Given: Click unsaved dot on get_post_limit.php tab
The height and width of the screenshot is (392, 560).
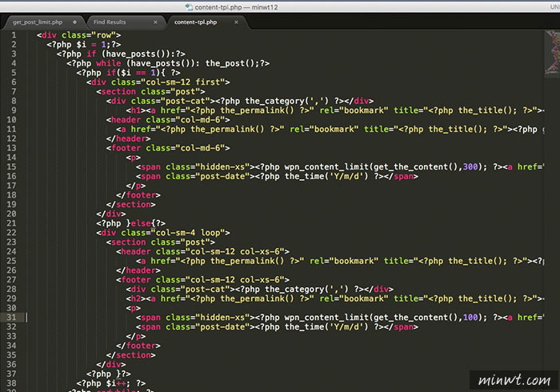Looking at the screenshot, I should (x=74, y=22).
